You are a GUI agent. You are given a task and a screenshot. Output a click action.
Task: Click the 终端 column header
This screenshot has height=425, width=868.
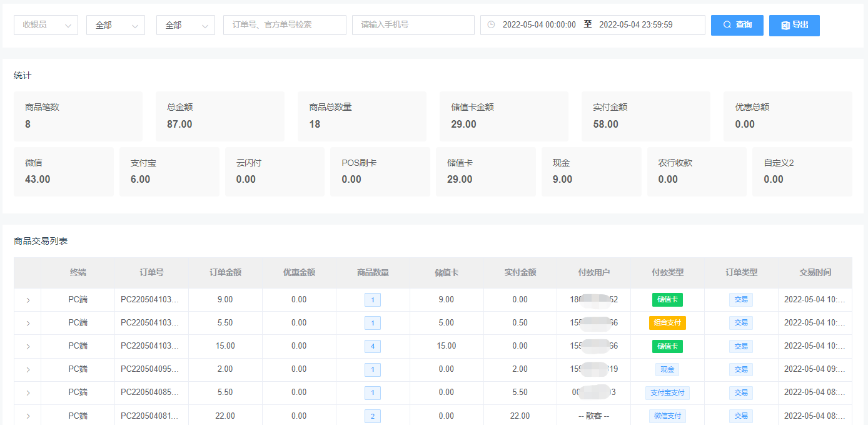pyautogui.click(x=78, y=272)
